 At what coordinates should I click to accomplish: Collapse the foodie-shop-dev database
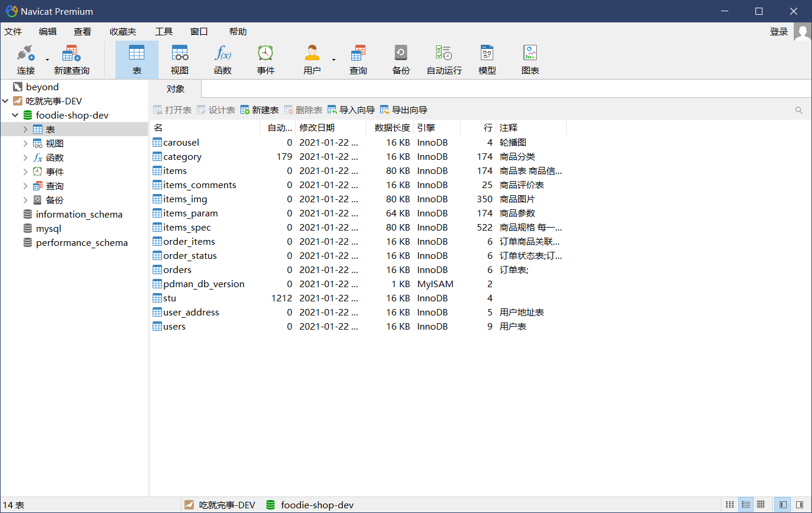[15, 115]
